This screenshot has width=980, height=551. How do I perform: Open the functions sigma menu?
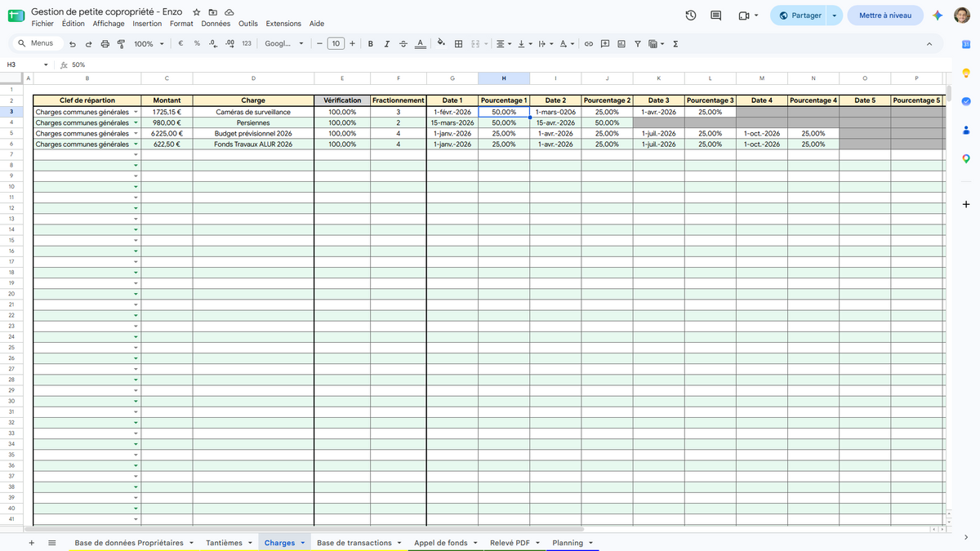[675, 43]
